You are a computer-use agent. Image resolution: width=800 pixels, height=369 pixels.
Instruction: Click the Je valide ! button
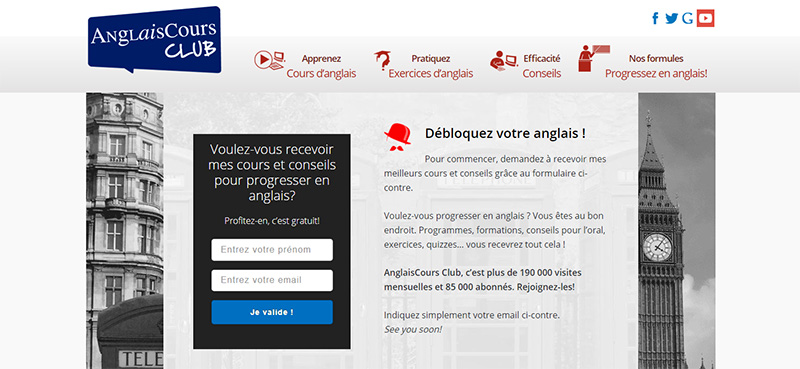tap(272, 312)
